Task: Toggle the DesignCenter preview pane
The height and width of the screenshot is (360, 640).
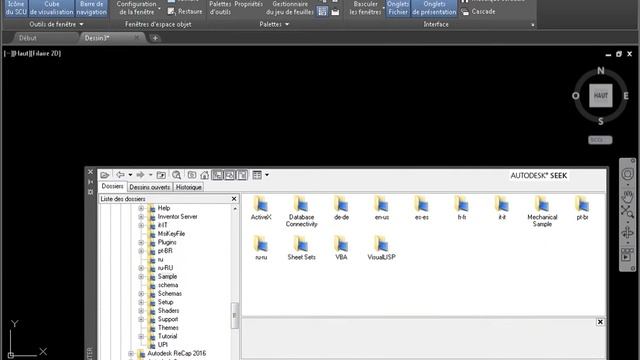Action: click(x=230, y=175)
